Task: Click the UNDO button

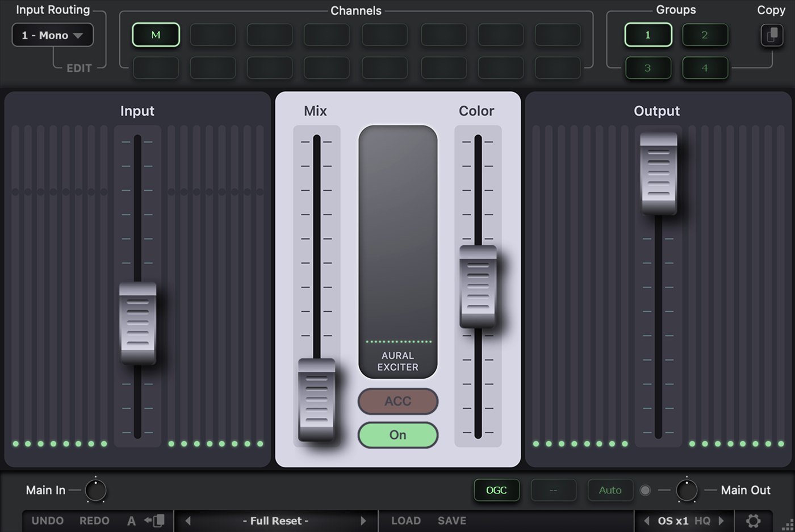Action: pos(48,521)
